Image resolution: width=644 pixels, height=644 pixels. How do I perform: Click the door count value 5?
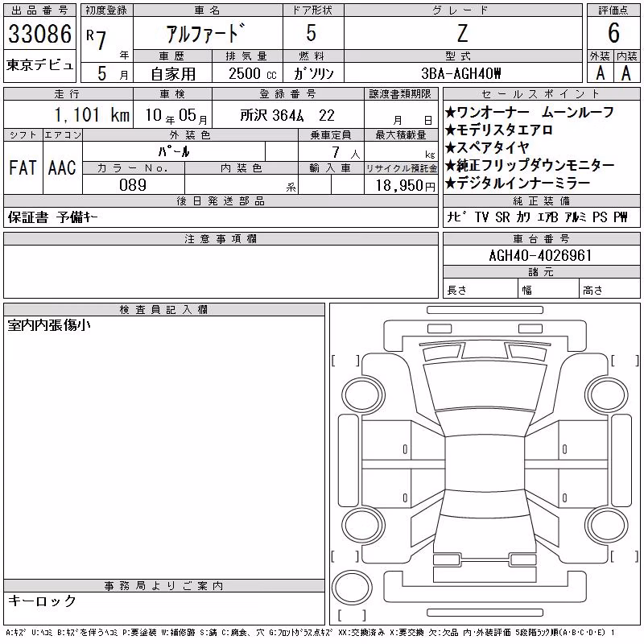click(x=312, y=33)
